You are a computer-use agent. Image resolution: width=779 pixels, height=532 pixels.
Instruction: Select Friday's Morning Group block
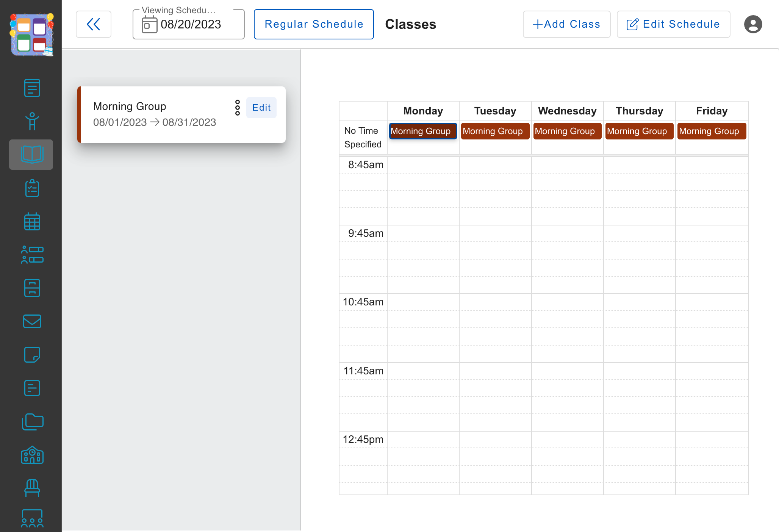pos(712,131)
